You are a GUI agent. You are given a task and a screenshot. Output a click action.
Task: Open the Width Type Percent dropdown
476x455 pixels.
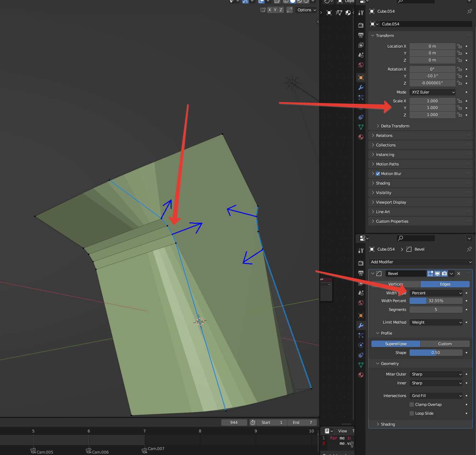tap(436, 293)
